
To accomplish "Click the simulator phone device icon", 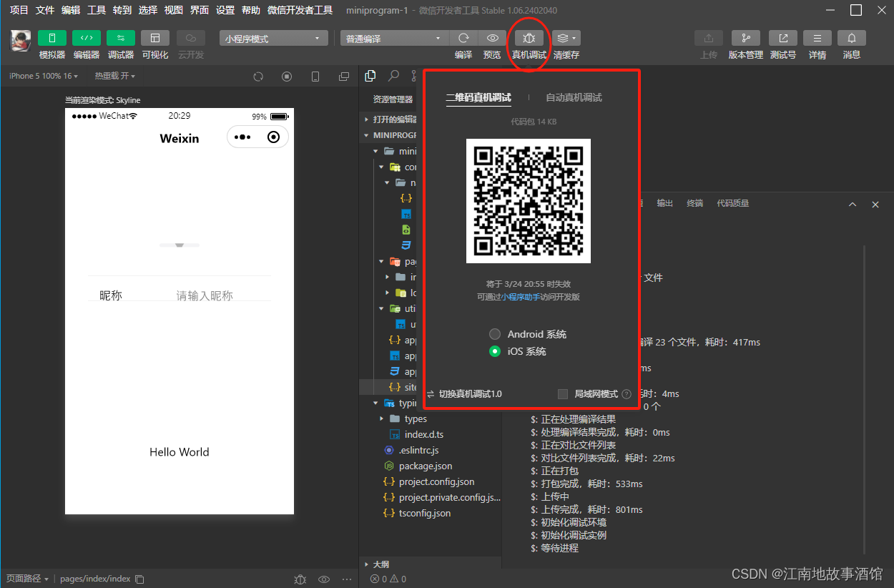I will point(315,77).
